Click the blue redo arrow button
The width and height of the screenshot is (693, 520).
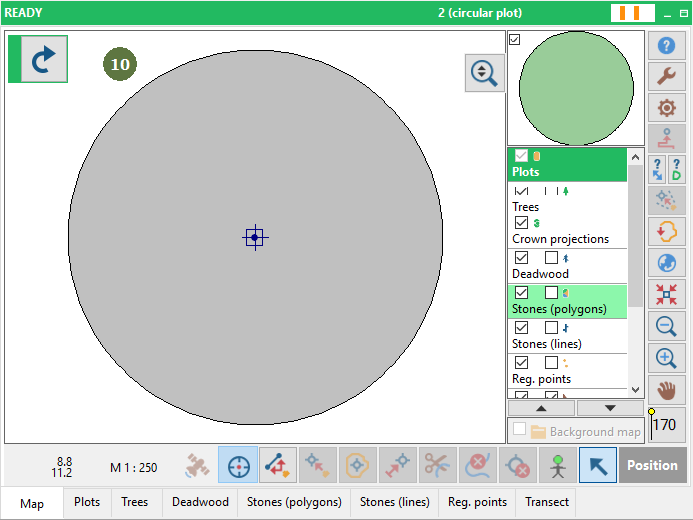point(44,59)
